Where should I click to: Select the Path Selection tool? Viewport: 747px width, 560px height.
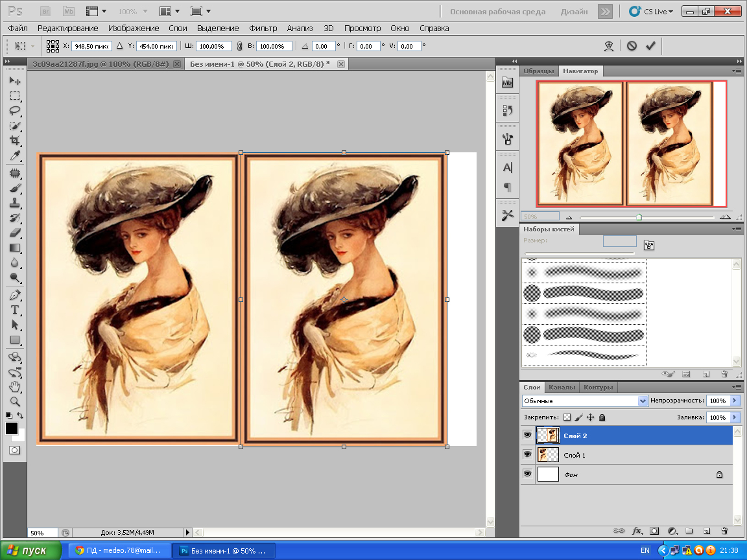point(15,325)
